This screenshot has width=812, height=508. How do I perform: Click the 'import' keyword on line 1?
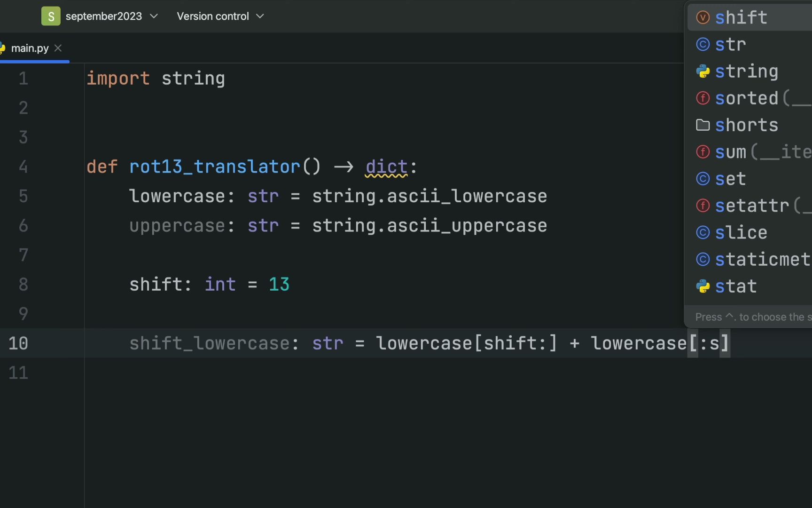[118, 79]
